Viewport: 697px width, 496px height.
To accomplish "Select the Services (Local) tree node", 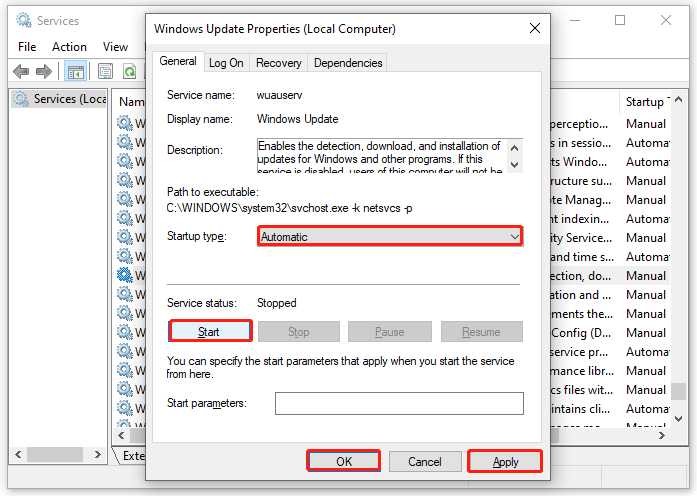I will point(60,99).
